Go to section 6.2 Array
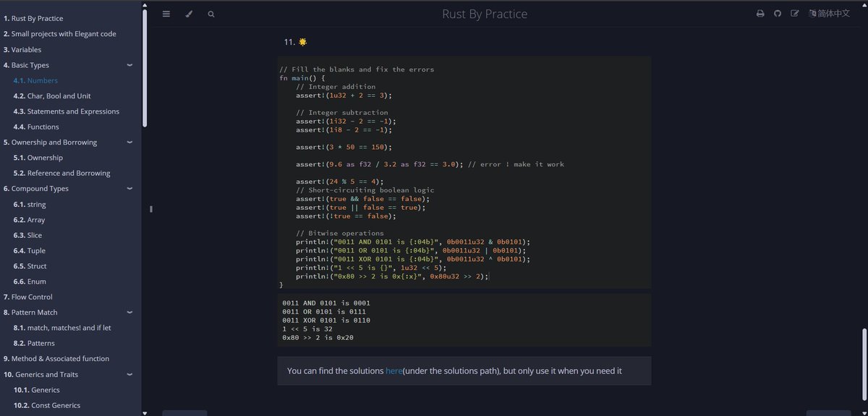 tap(29, 220)
